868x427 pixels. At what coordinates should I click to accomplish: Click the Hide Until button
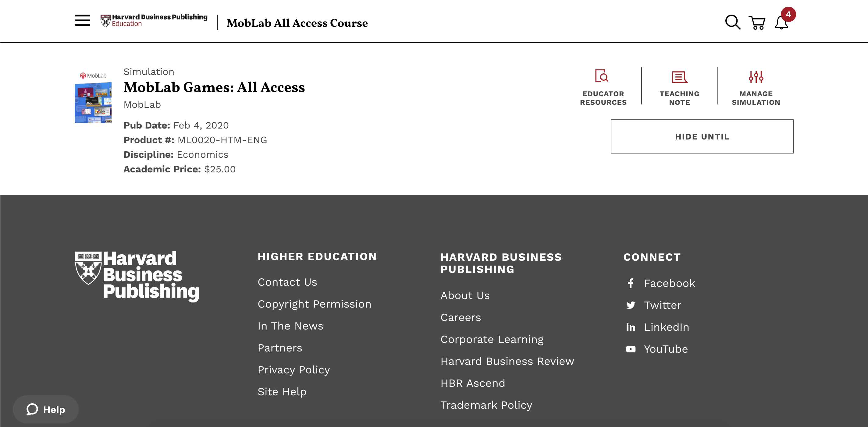(702, 136)
